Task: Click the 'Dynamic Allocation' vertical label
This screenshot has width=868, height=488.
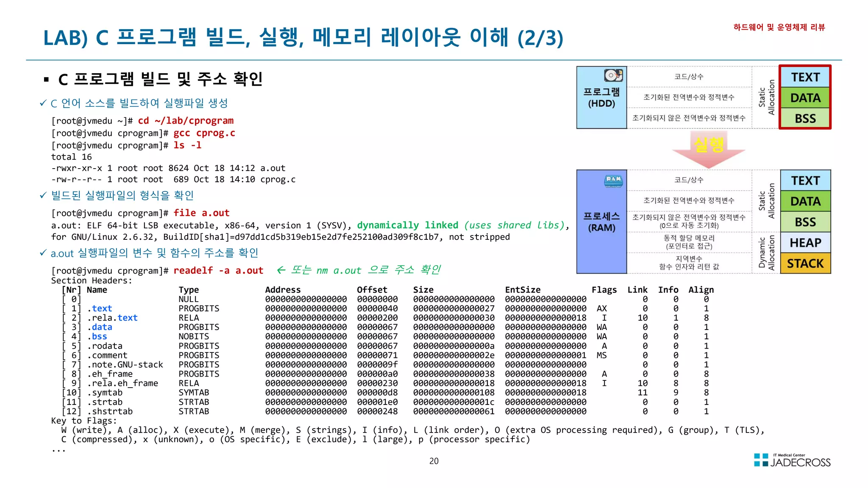Action: [x=766, y=252]
